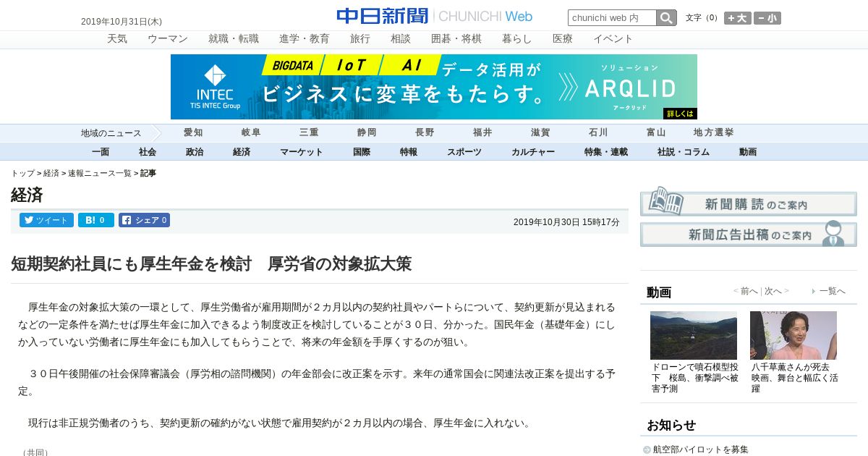Open 航空部パイロットを募集 notice
Screen dimensions: 868x456
pyautogui.click(x=700, y=449)
